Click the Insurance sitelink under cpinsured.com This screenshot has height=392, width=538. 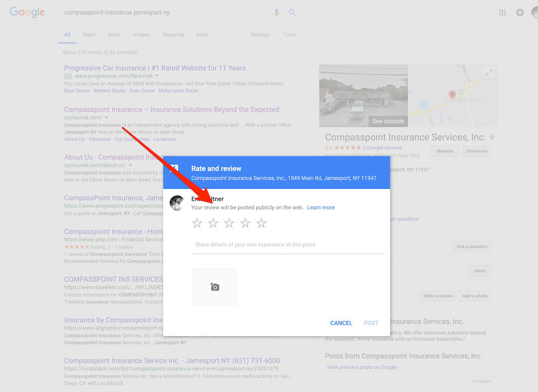tap(100, 139)
